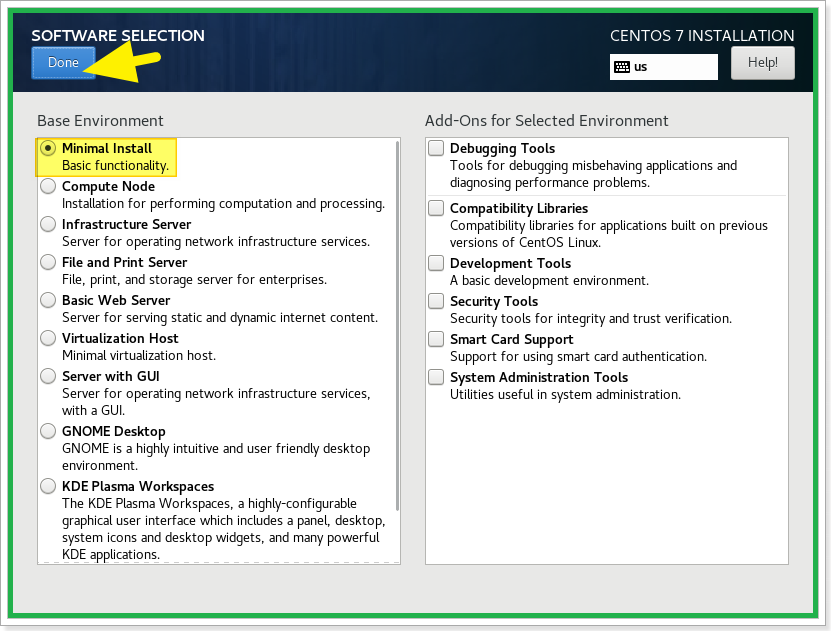
Task: Click the "Base Environment" heading
Action: point(100,121)
